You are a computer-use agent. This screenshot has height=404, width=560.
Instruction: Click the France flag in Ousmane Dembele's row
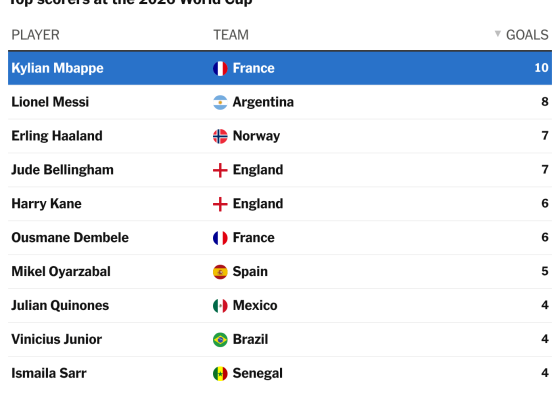pyautogui.click(x=220, y=238)
